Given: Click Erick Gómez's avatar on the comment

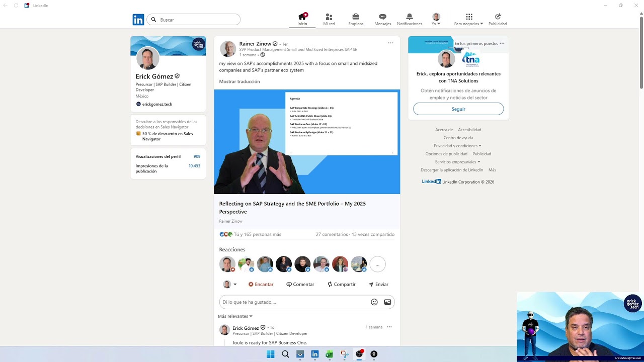Looking at the screenshot, I should tap(225, 330).
